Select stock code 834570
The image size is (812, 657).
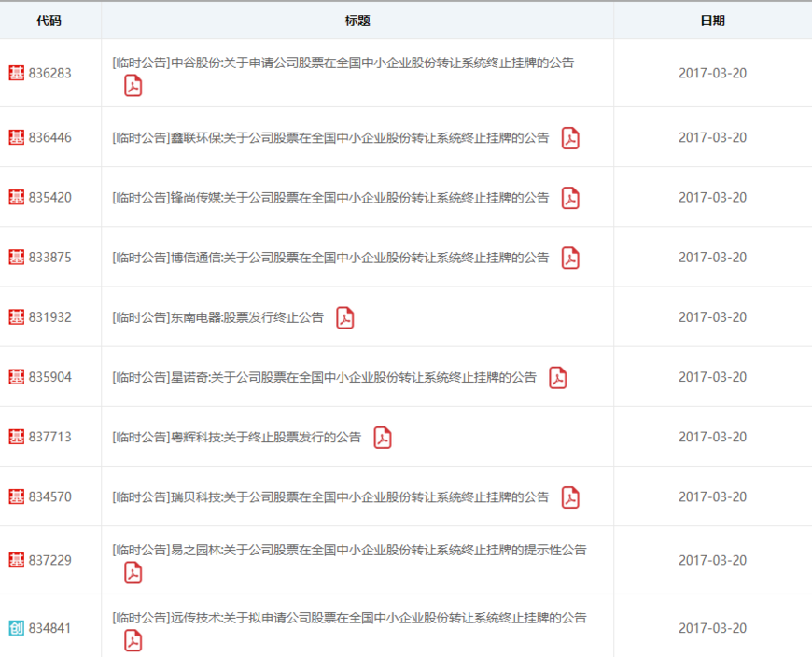click(x=50, y=496)
